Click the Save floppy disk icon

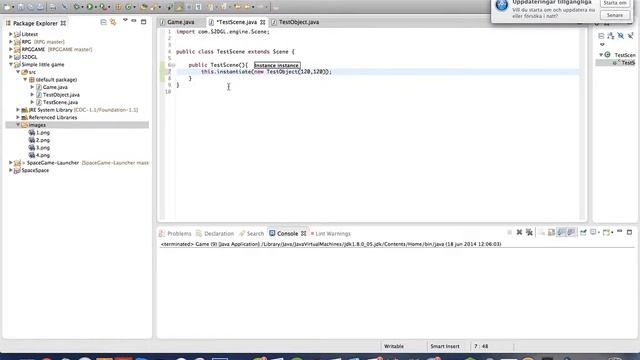click(21, 7)
